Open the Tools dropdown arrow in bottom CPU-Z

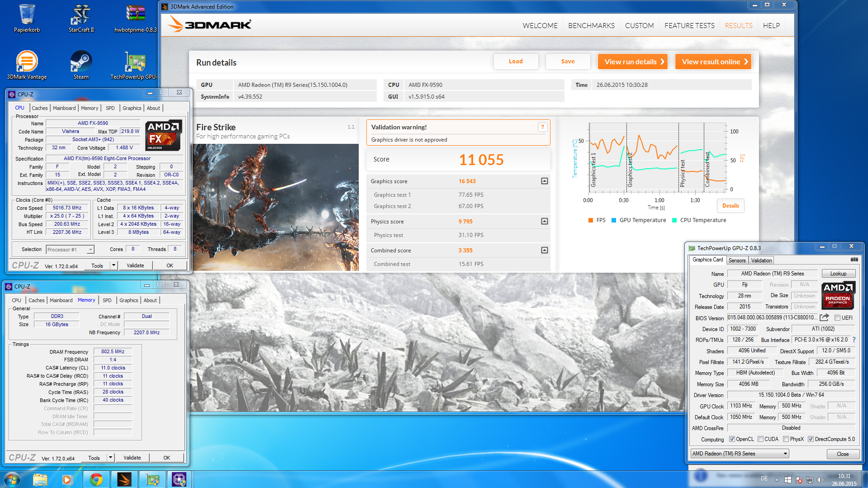110,458
